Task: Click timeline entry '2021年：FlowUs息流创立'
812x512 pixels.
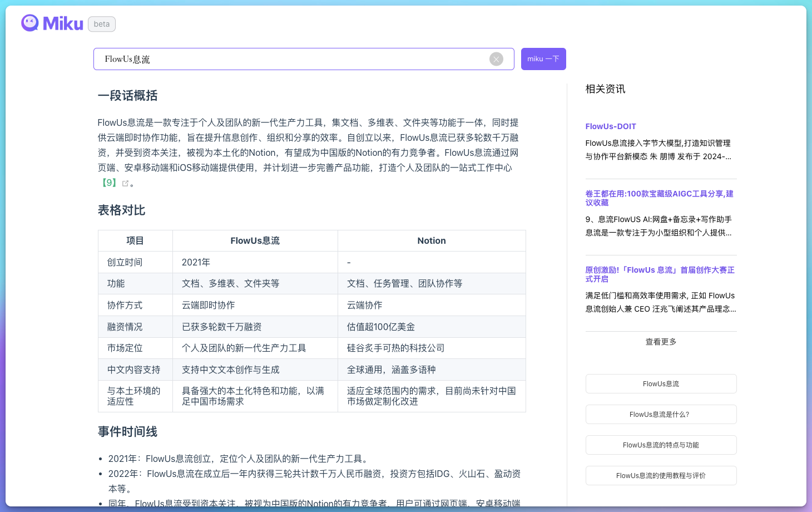Action: click(x=239, y=459)
